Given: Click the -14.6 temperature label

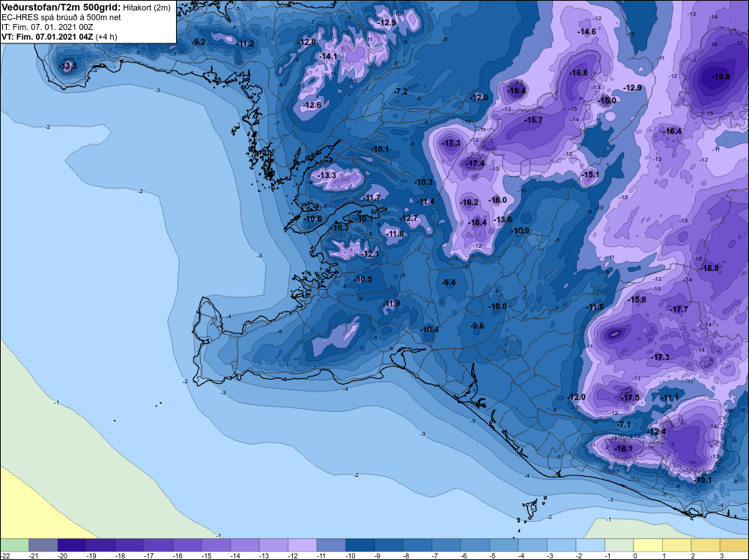Looking at the screenshot, I should (587, 31).
